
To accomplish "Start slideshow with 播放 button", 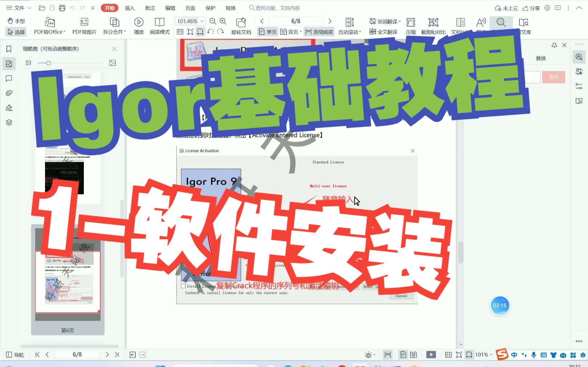I will coord(139,26).
